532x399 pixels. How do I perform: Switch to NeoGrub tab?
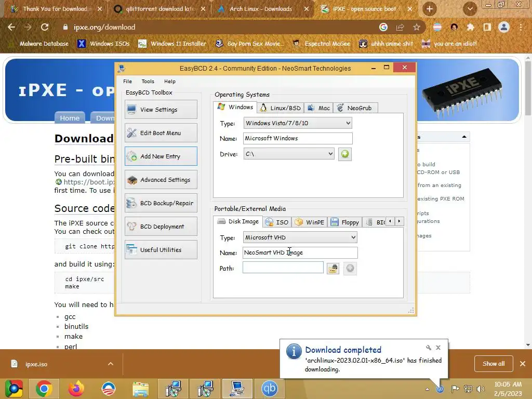tap(355, 108)
